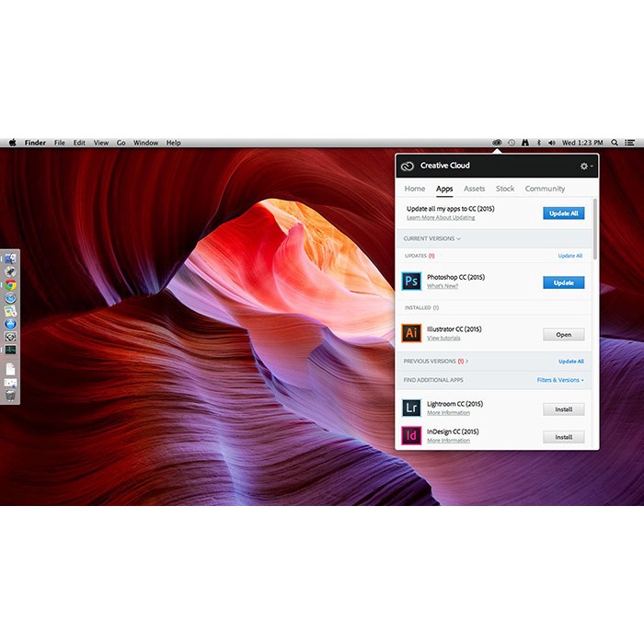Image resolution: width=644 pixels, height=644 pixels.
Task: Switch to the Assets tab
Action: 474,189
